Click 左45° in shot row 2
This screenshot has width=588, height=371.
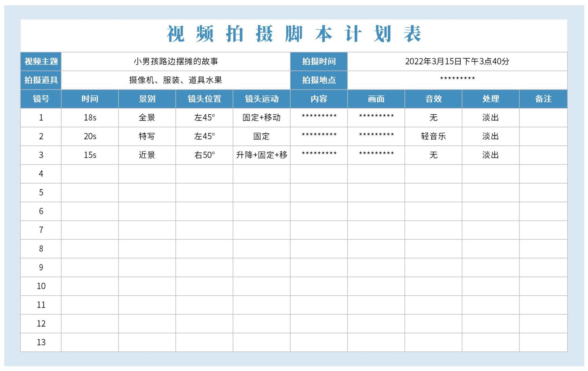click(204, 136)
